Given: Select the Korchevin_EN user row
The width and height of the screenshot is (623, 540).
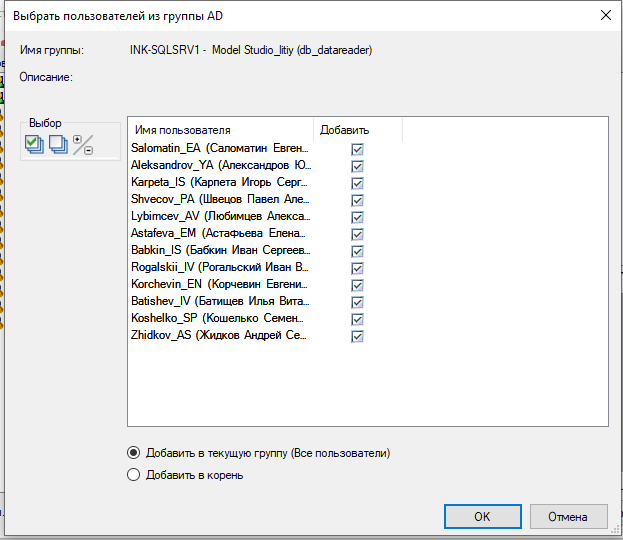Looking at the screenshot, I should click(219, 284).
